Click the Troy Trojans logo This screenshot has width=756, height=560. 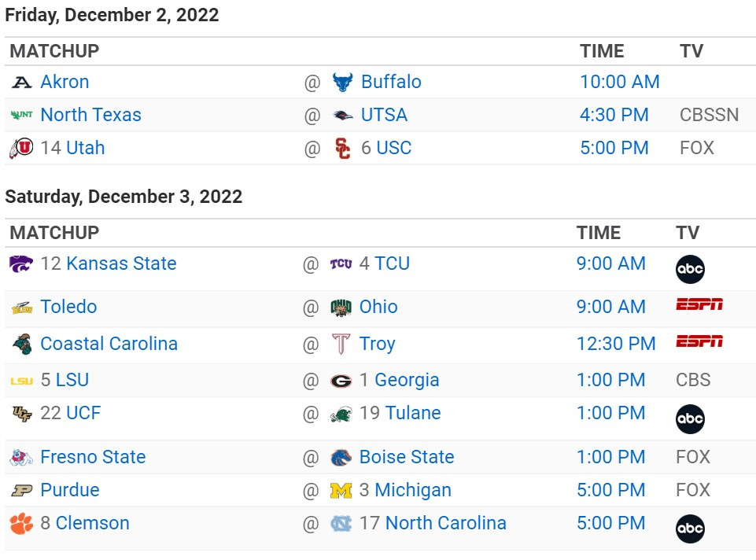(341, 344)
